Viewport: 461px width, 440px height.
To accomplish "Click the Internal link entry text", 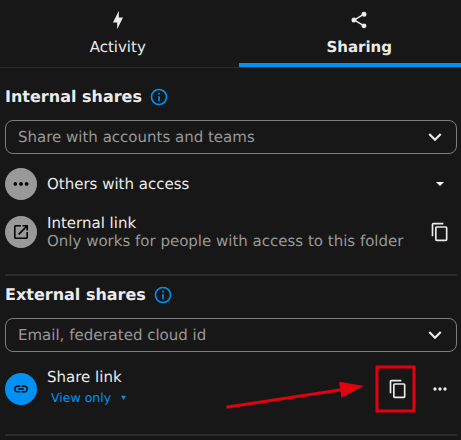I will [x=91, y=223].
